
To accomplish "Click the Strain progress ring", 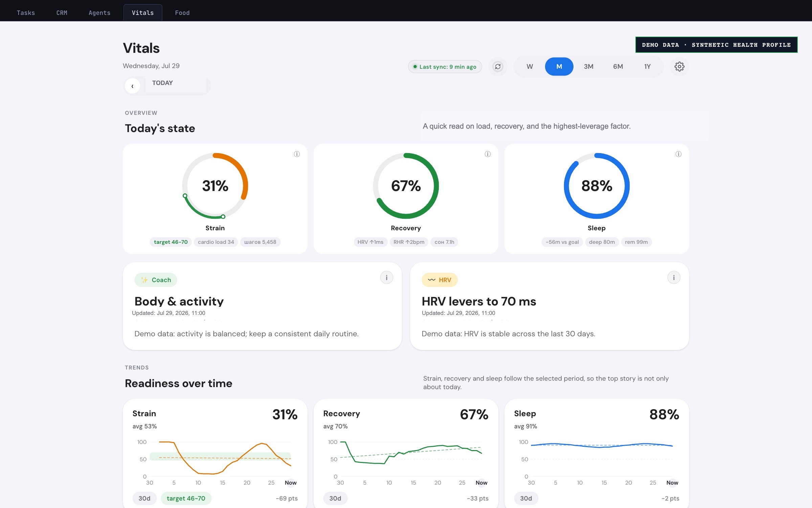I will point(215,186).
